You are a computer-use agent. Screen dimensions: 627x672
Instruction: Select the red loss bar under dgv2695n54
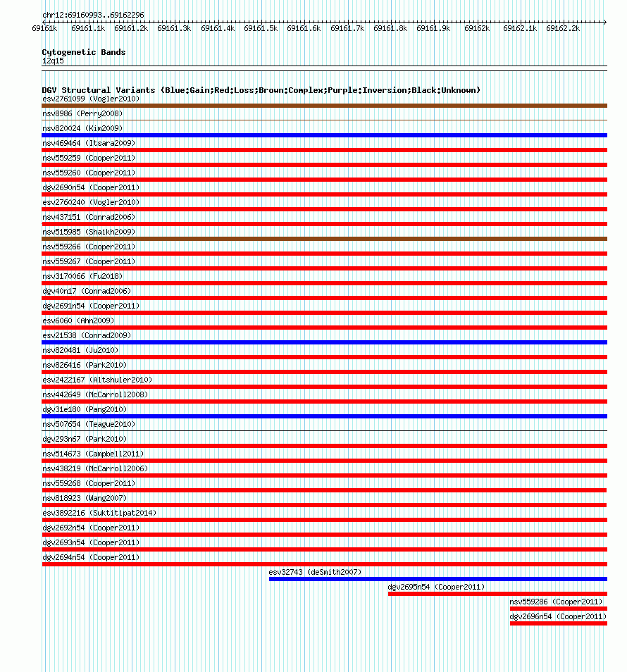[497, 594]
